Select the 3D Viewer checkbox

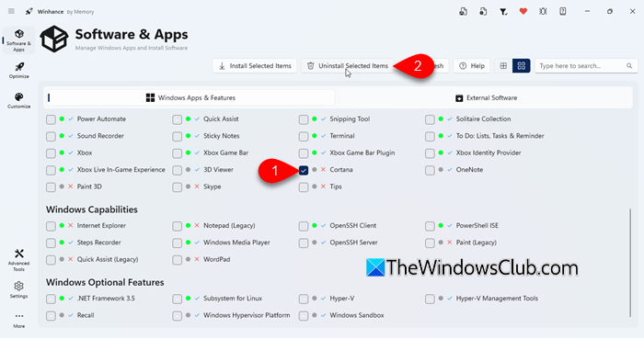(177, 170)
